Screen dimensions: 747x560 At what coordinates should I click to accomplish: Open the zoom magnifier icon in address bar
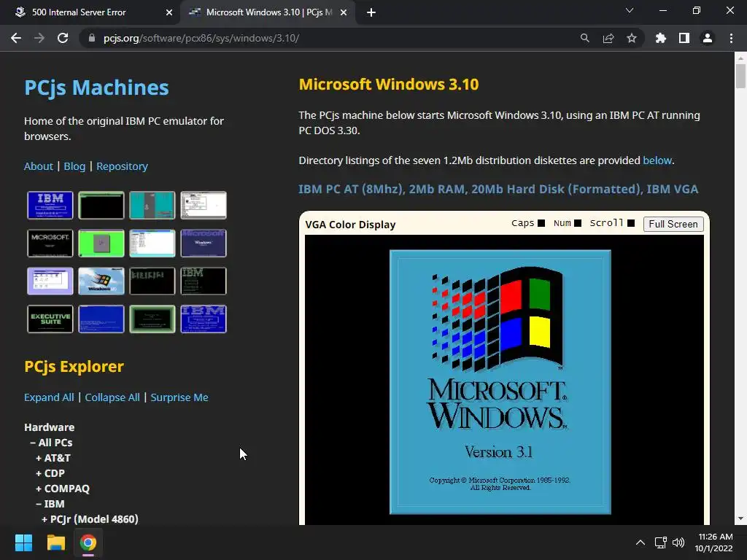point(585,38)
